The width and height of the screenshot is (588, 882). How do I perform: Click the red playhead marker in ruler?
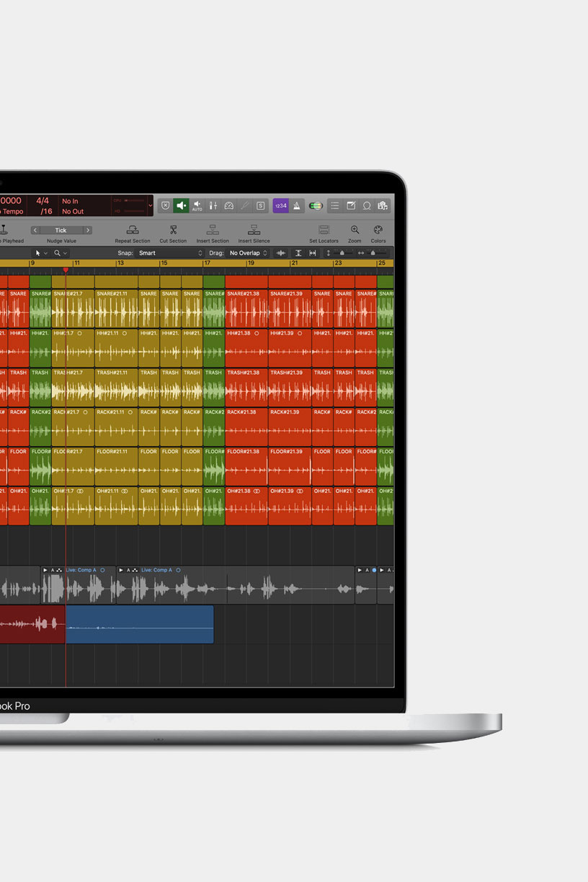pos(66,270)
